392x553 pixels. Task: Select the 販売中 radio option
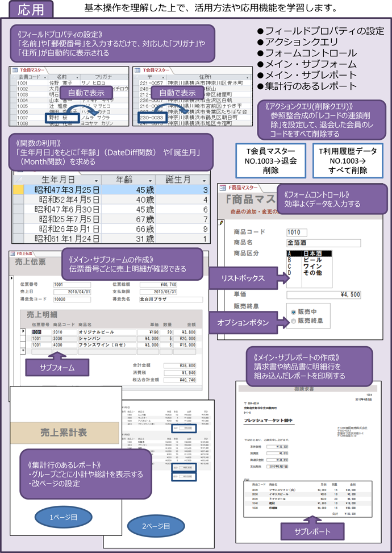click(293, 312)
